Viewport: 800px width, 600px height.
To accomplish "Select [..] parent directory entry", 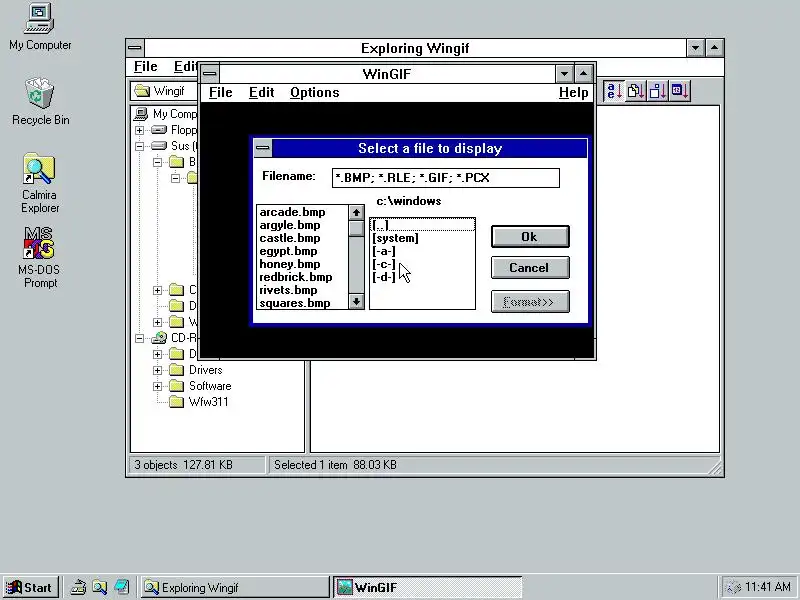I will [x=422, y=225].
